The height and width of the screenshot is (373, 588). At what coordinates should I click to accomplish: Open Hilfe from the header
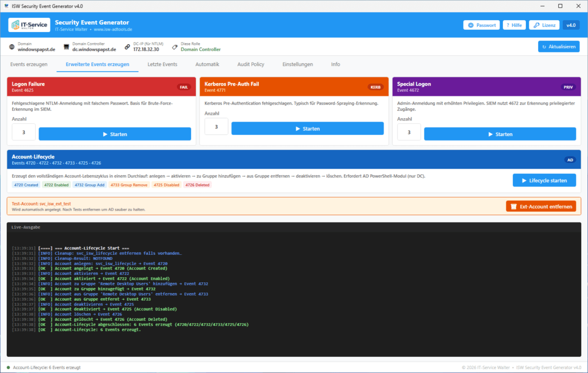tap(514, 25)
